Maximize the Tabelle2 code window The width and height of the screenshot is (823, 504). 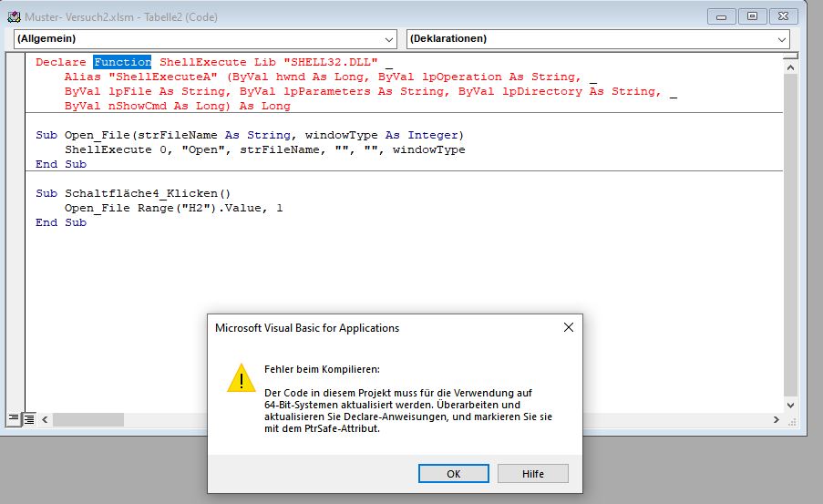pos(752,16)
